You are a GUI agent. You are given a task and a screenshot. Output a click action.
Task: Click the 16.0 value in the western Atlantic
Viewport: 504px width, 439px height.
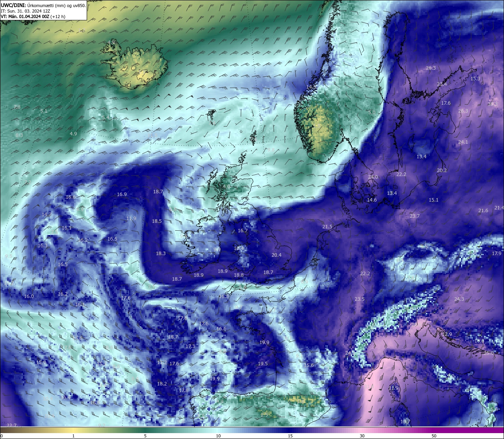tap(29, 296)
